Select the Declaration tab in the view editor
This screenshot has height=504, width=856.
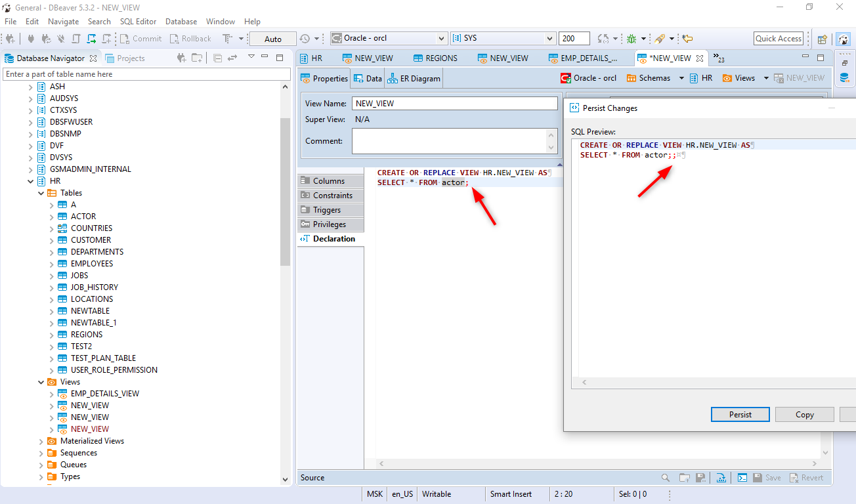(x=331, y=238)
